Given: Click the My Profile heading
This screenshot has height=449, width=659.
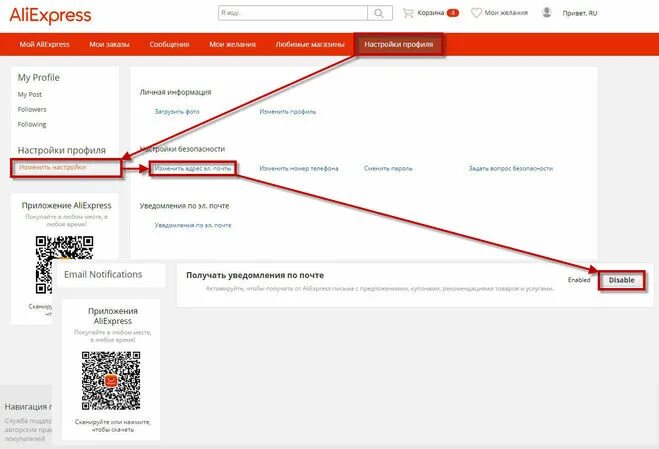Looking at the screenshot, I should pos(39,78).
